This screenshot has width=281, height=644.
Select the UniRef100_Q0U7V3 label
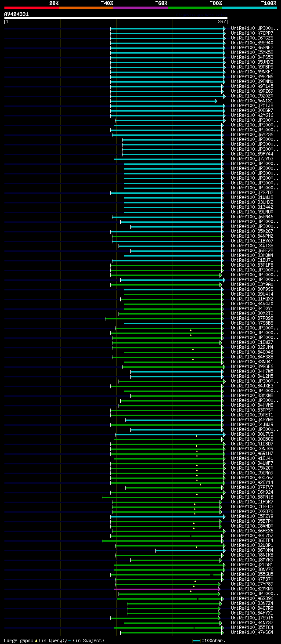[252, 434]
